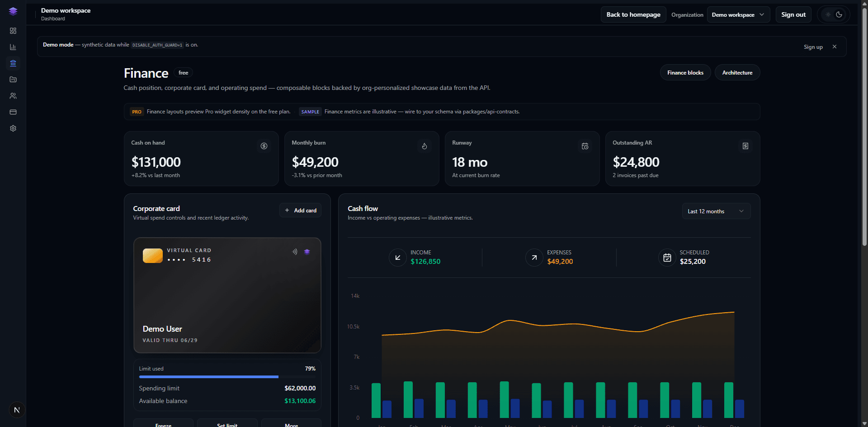Open the Last 12 months range dropdown

coord(716,211)
